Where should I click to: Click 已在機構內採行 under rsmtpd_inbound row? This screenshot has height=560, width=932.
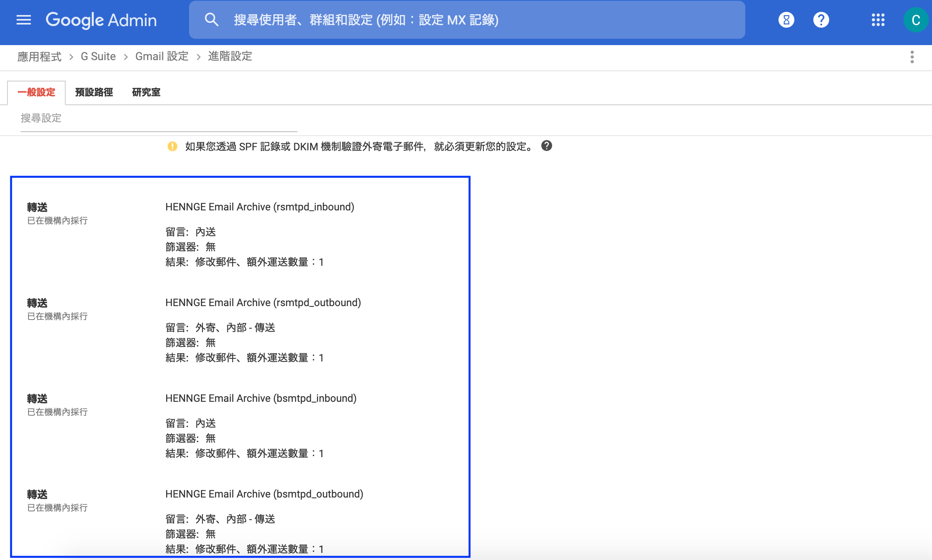point(57,221)
